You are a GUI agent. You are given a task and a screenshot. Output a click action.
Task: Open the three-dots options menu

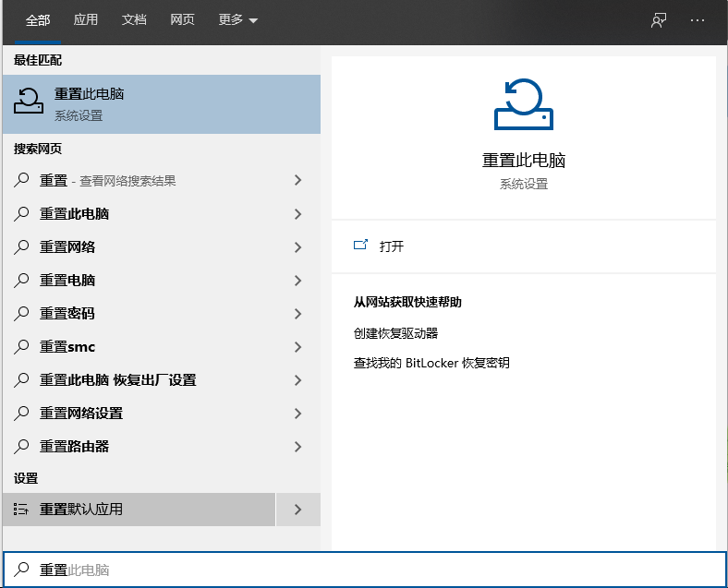(698, 20)
